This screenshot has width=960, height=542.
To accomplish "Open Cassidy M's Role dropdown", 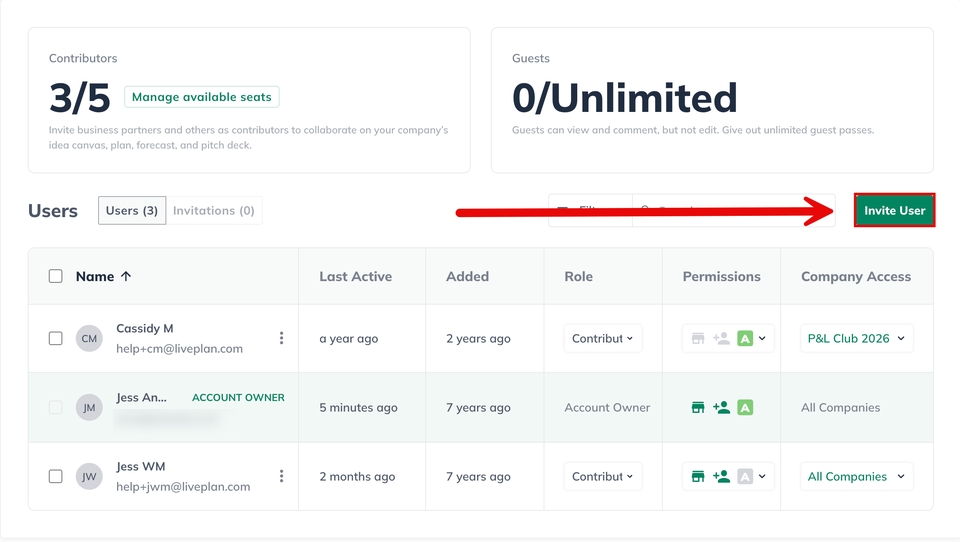I will [x=602, y=338].
